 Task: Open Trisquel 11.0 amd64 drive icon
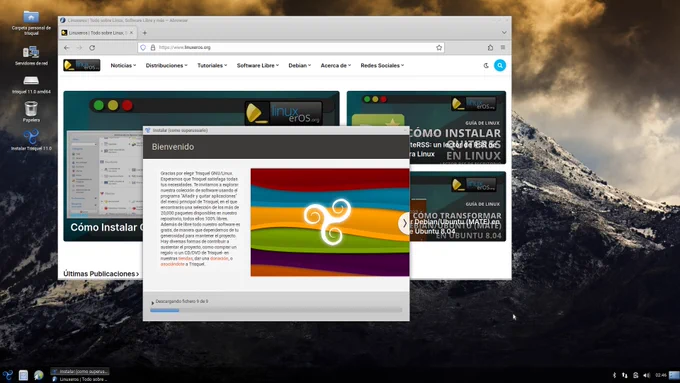[31, 84]
